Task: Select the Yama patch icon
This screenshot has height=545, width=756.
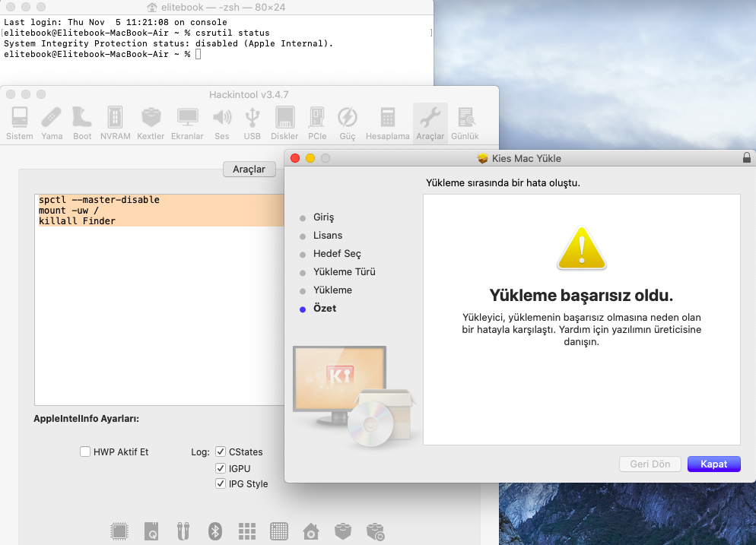Action: pos(52,122)
